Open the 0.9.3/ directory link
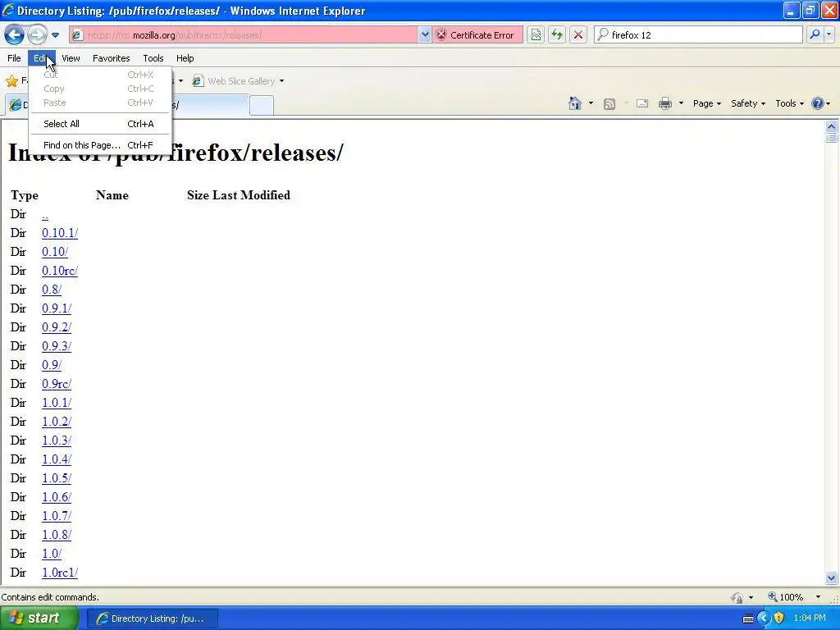The height and width of the screenshot is (630, 840). click(57, 346)
